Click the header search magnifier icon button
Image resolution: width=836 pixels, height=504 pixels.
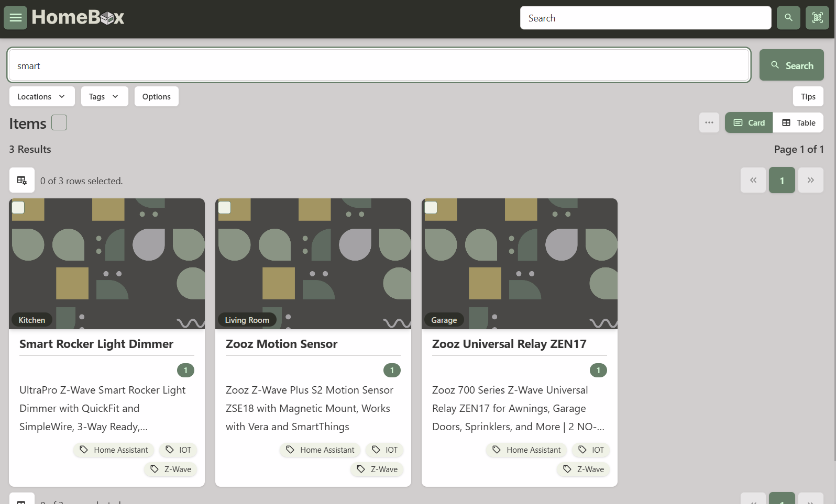pyautogui.click(x=788, y=18)
